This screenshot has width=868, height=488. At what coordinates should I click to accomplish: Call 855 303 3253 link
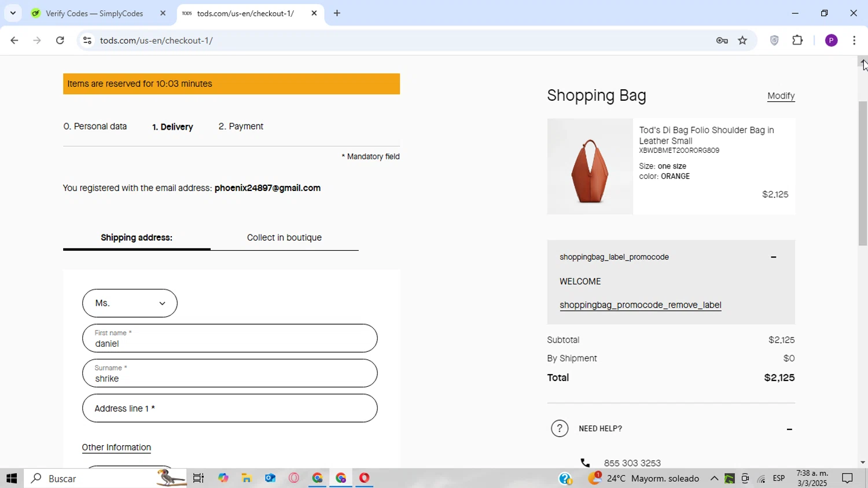click(x=632, y=463)
